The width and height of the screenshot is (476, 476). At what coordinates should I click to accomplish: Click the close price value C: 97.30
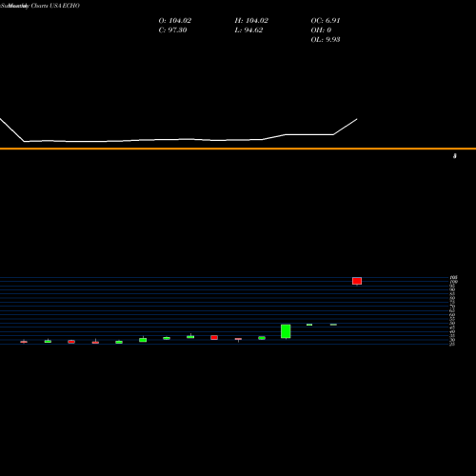[x=172, y=30]
